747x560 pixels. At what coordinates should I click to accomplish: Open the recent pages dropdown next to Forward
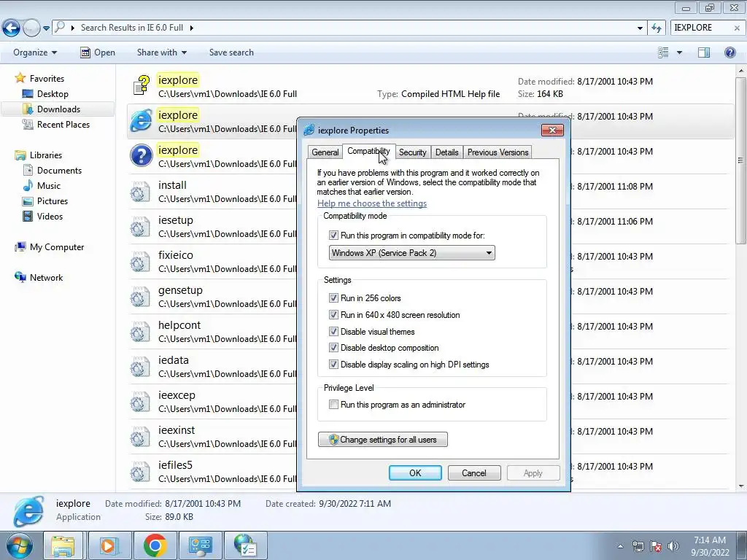[x=46, y=28]
